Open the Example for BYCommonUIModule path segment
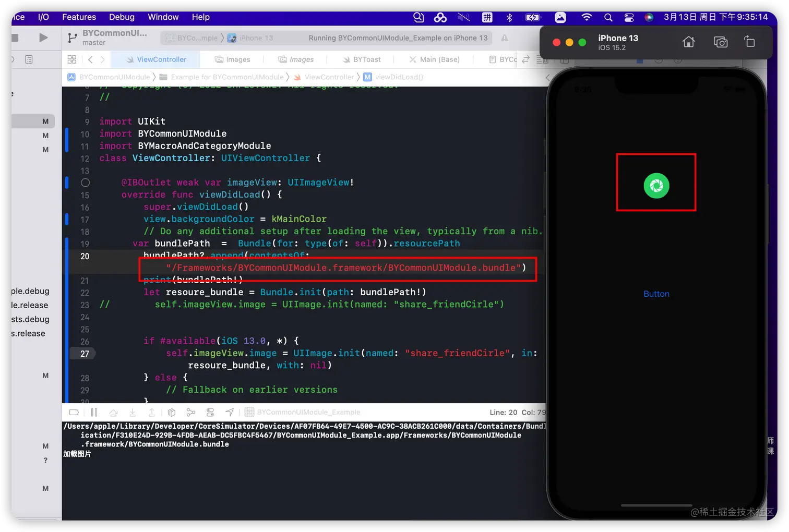Viewport: 789px width, 532px height. (x=222, y=77)
